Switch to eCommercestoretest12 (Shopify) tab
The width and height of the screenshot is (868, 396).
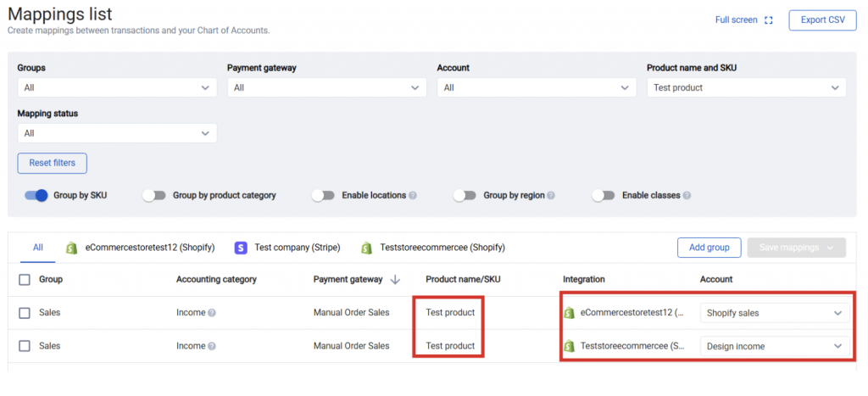click(141, 248)
